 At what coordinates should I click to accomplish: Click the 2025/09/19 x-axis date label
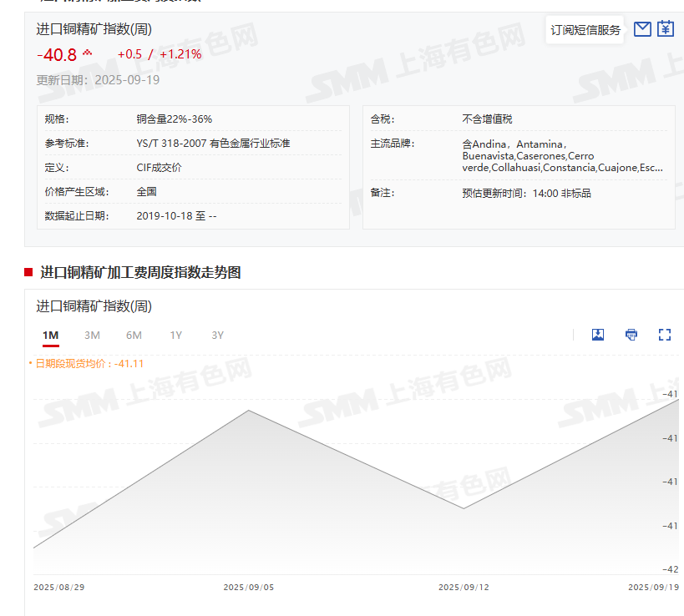coord(653,587)
